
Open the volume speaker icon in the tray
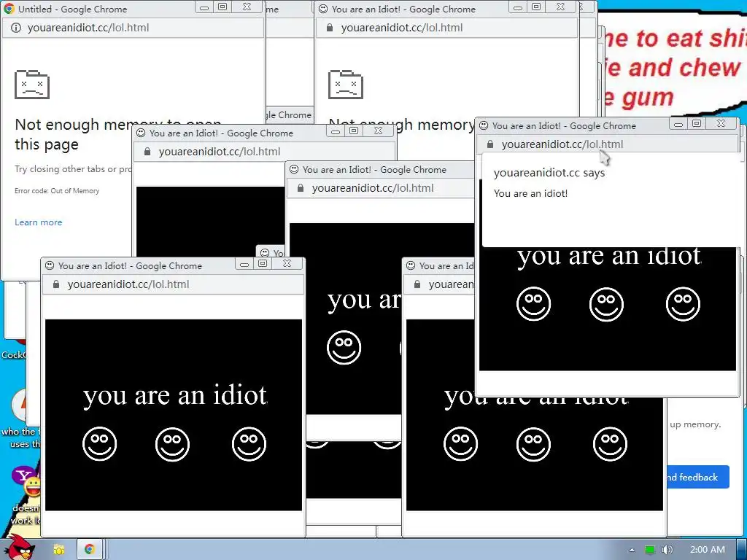(x=667, y=550)
